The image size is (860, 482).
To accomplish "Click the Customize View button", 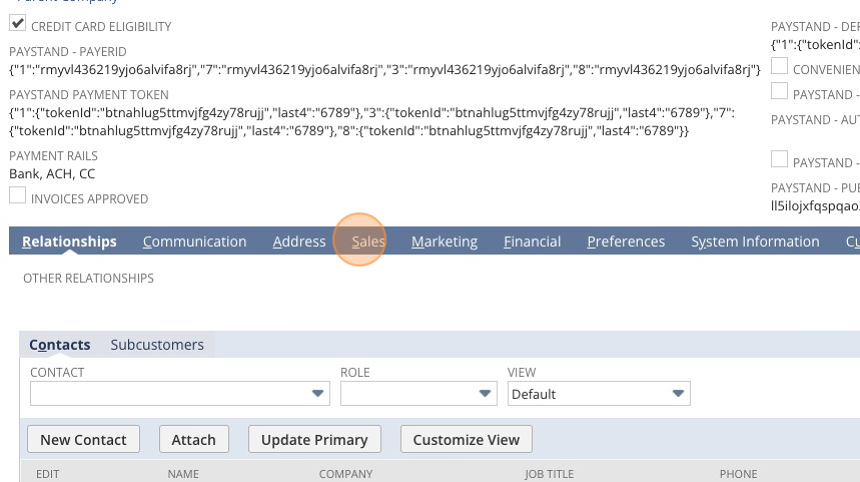I will click(466, 439).
